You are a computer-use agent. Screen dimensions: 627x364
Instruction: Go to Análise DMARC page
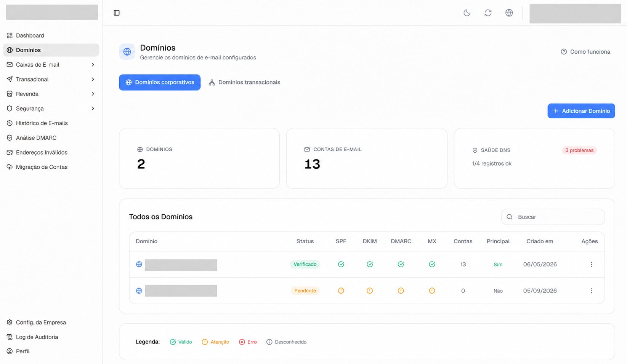(x=51, y=138)
